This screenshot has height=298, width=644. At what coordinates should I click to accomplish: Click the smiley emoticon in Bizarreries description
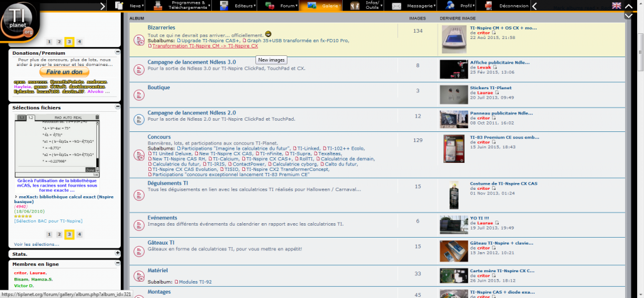pos(268,34)
